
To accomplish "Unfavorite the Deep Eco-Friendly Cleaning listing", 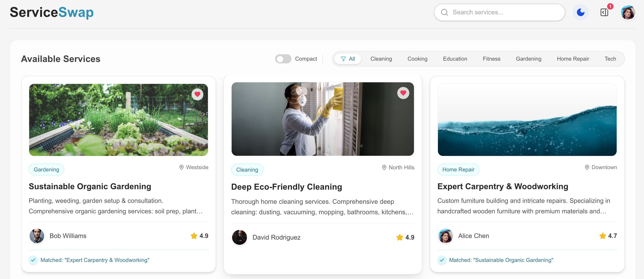I will coord(403,93).
